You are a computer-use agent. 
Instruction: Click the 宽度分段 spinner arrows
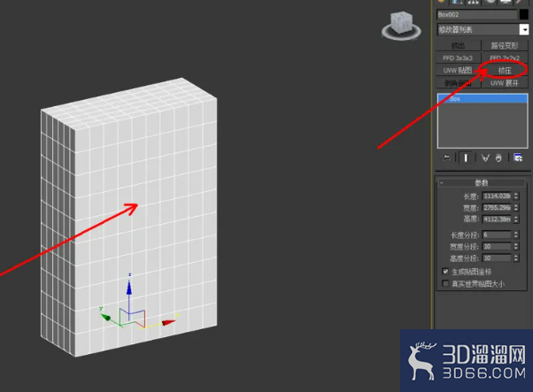tap(516, 247)
